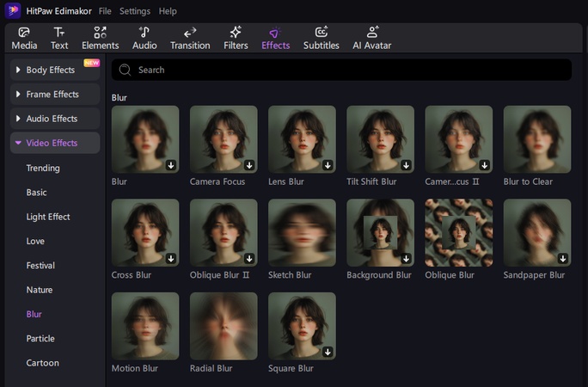Open the Media panel icon
Image resolution: width=588 pixels, height=387 pixels.
click(24, 33)
